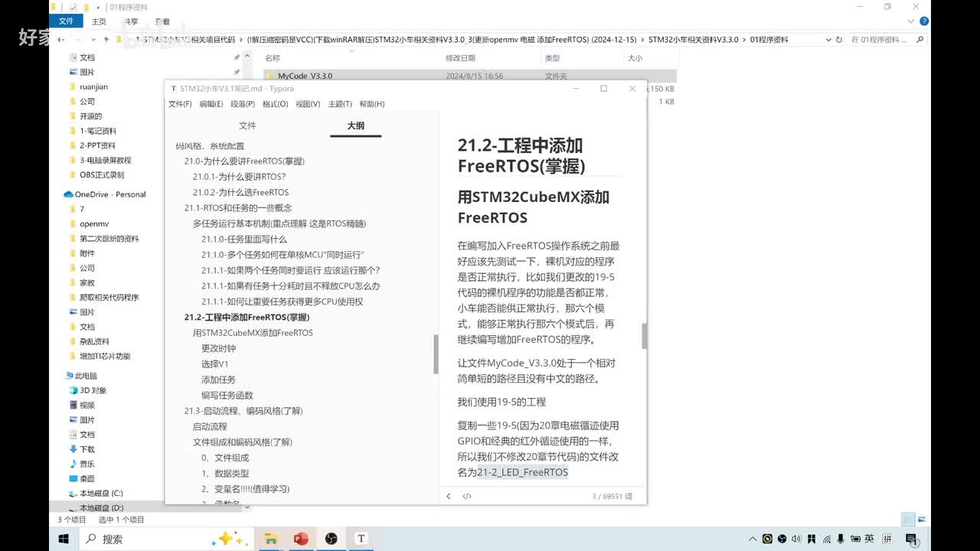
Task: Jump to outline item 2、变量名!!!!(值得学习)
Action: point(245,488)
